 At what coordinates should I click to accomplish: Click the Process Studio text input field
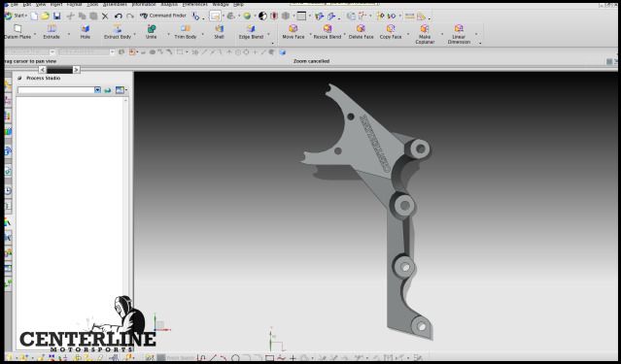[55, 90]
